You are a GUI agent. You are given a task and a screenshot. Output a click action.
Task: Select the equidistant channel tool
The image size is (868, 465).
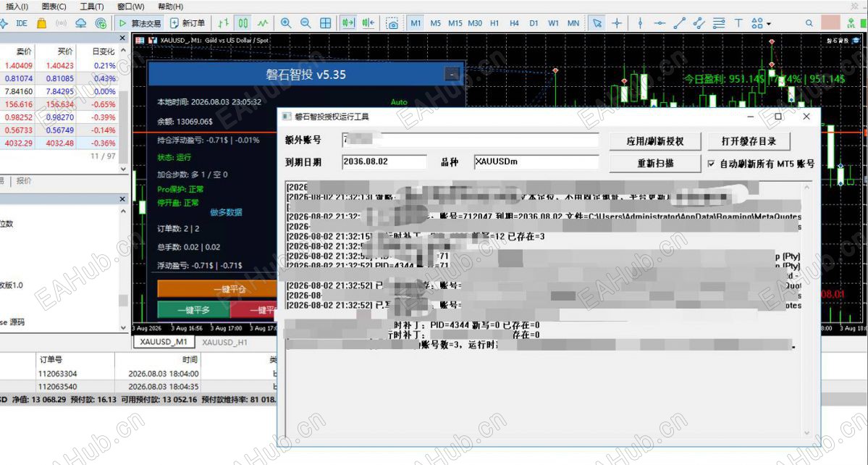(699, 23)
